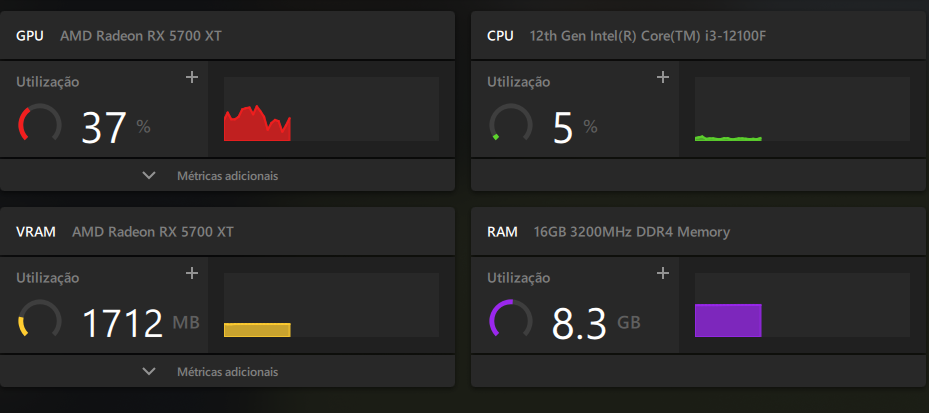The image size is (929, 413).
Task: Select the GPU panel header title
Action: 118,36
